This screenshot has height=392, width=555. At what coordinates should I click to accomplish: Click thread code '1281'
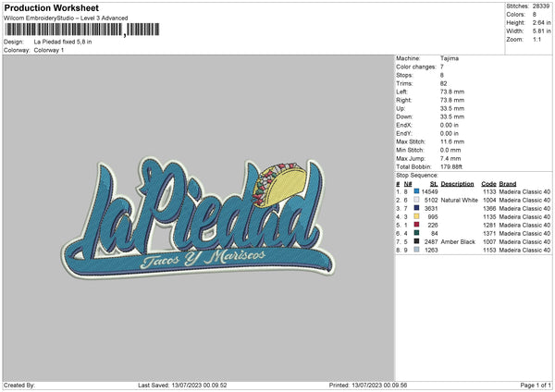(489, 225)
